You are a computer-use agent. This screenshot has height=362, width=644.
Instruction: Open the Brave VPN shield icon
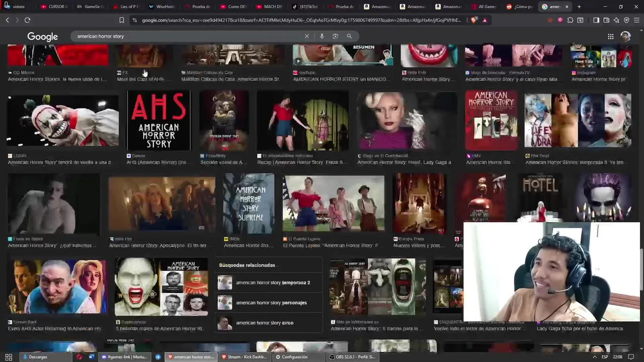(626, 20)
